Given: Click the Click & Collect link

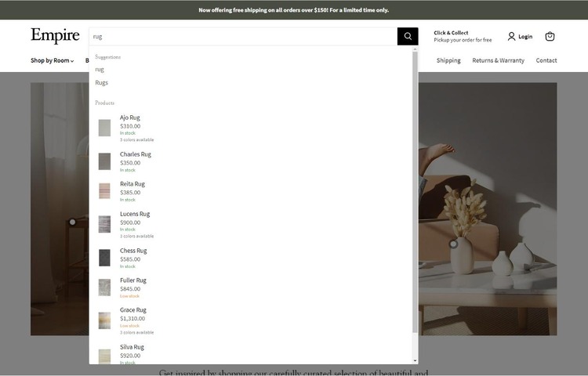Looking at the screenshot, I should click(x=463, y=36).
